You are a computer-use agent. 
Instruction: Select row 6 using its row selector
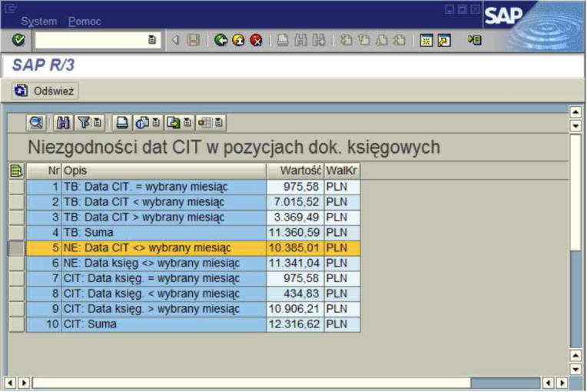tap(16, 264)
